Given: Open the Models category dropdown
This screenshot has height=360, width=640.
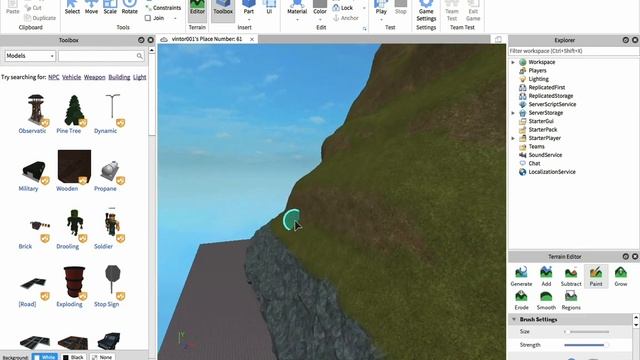Looking at the screenshot, I should [x=30, y=56].
